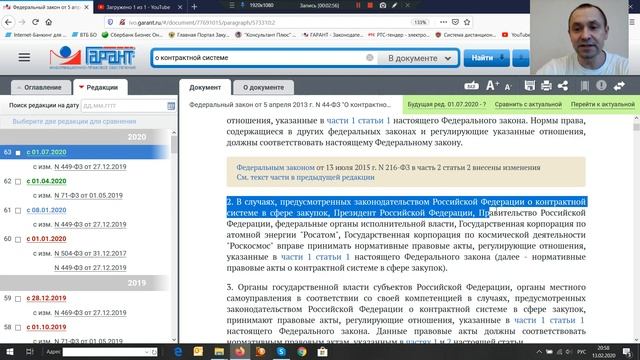Go back in the browser
640x360 pixels.
pos(9,22)
